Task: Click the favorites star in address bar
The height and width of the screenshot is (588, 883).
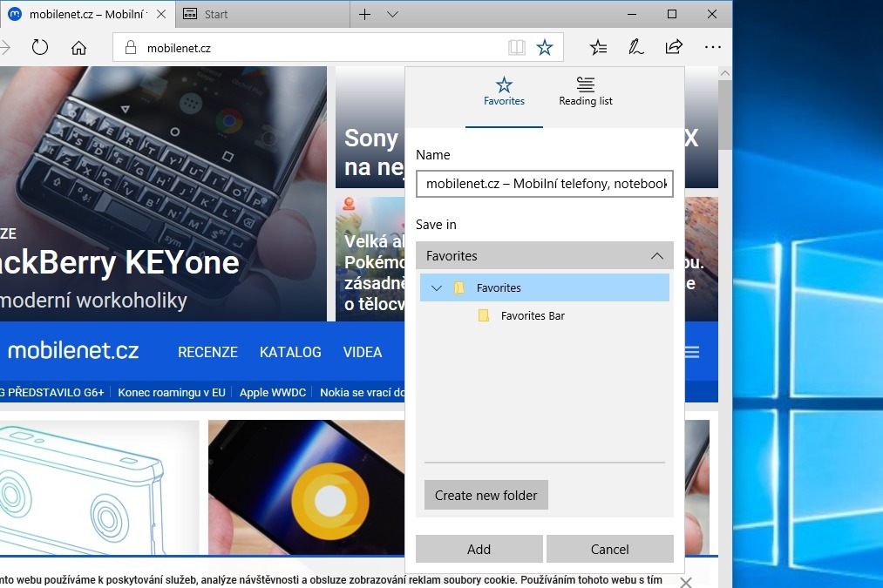Action: (545, 47)
